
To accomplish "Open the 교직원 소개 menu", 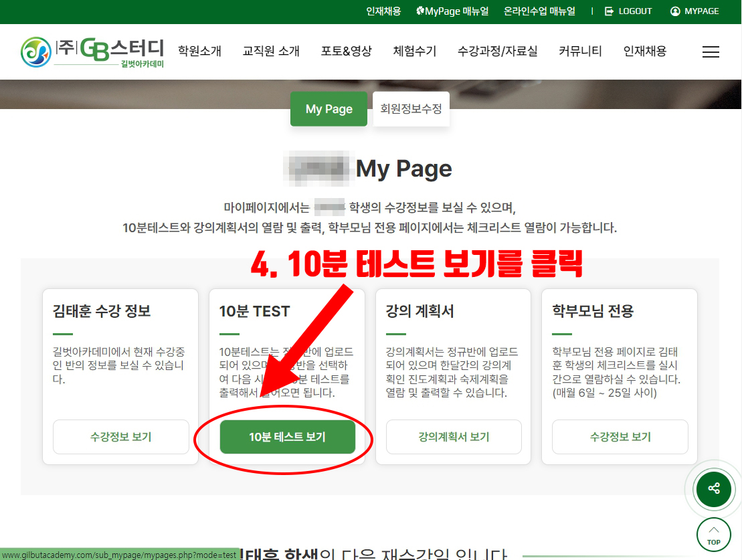I will (x=271, y=52).
